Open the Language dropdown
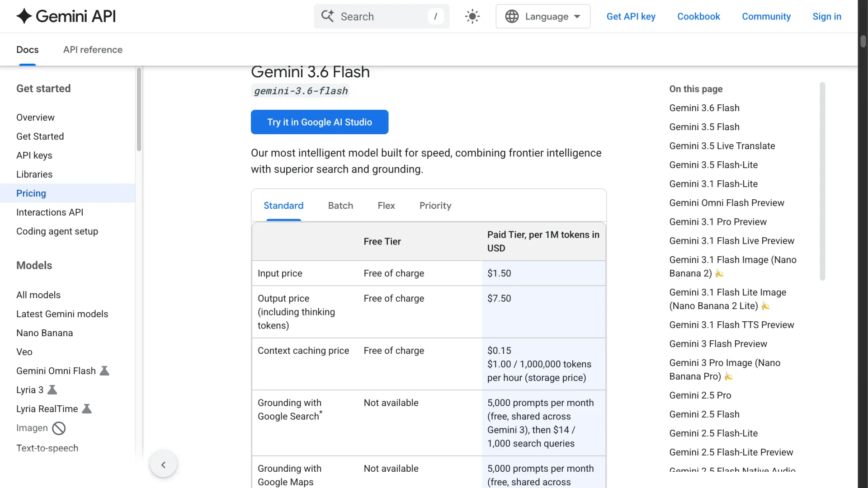This screenshot has height=488, width=868. [x=543, y=16]
